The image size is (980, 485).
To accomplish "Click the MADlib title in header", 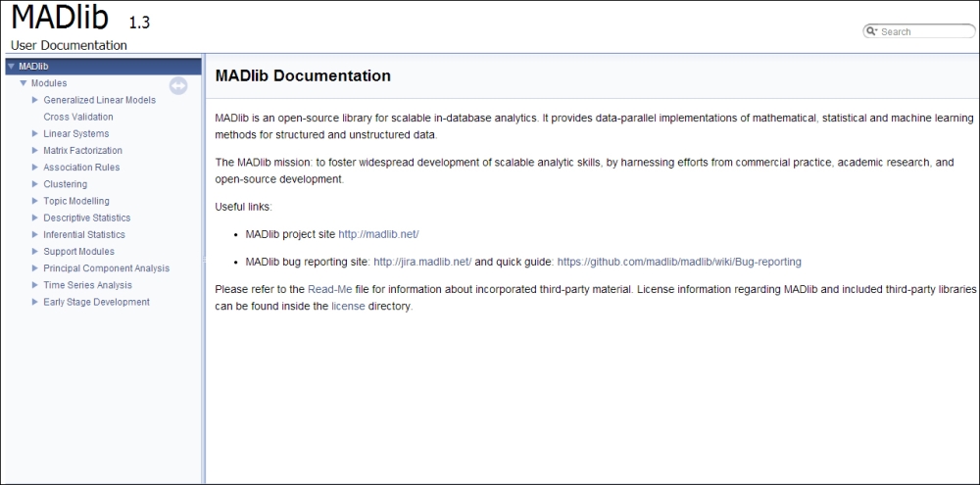I will pyautogui.click(x=60, y=18).
